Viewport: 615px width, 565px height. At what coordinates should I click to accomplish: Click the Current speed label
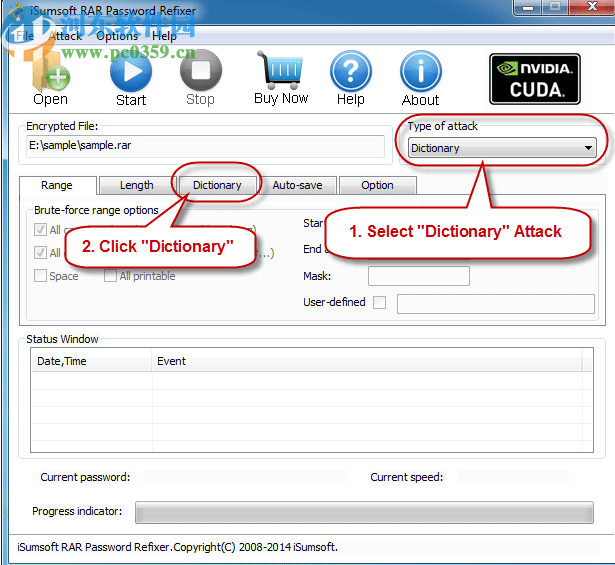coord(406,477)
